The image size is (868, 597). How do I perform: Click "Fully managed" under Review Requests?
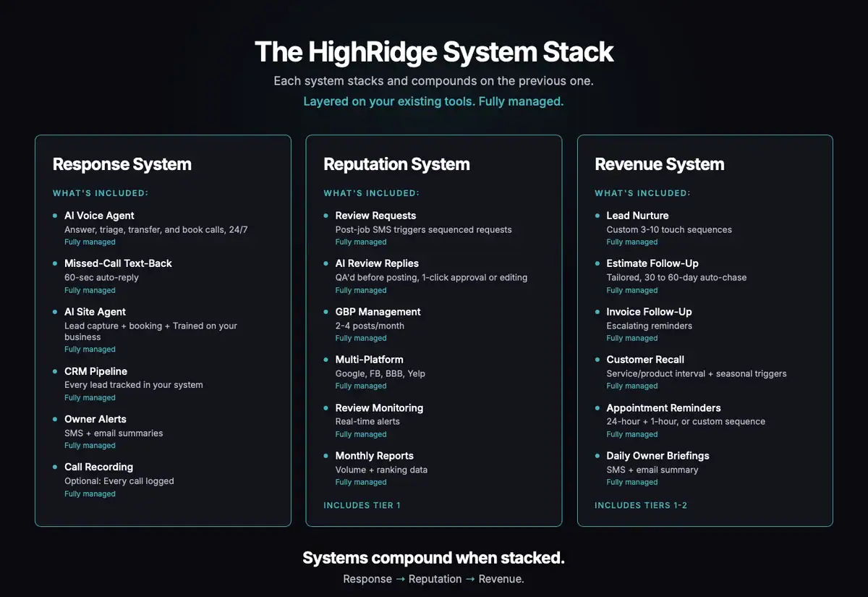361,242
